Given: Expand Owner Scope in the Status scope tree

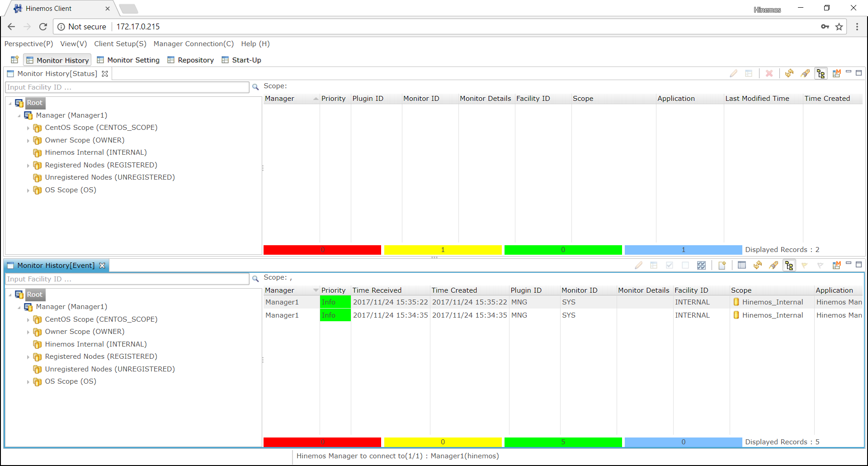Looking at the screenshot, I should [28, 141].
